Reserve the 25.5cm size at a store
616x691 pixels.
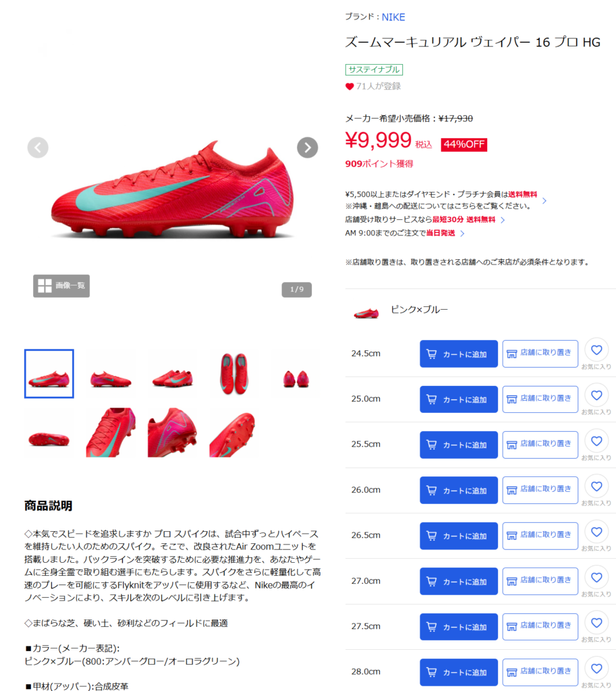click(540, 445)
